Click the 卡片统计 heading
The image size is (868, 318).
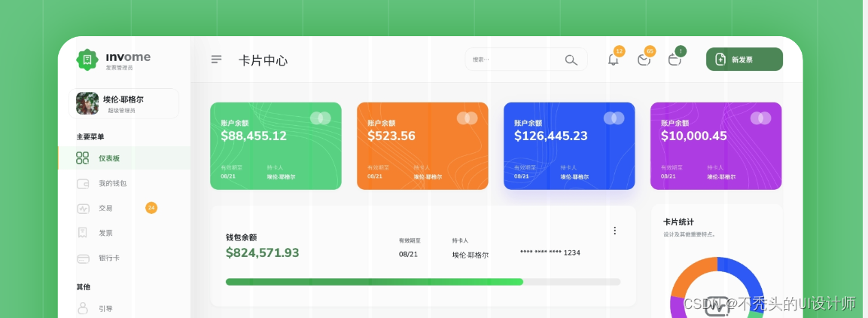tap(679, 222)
